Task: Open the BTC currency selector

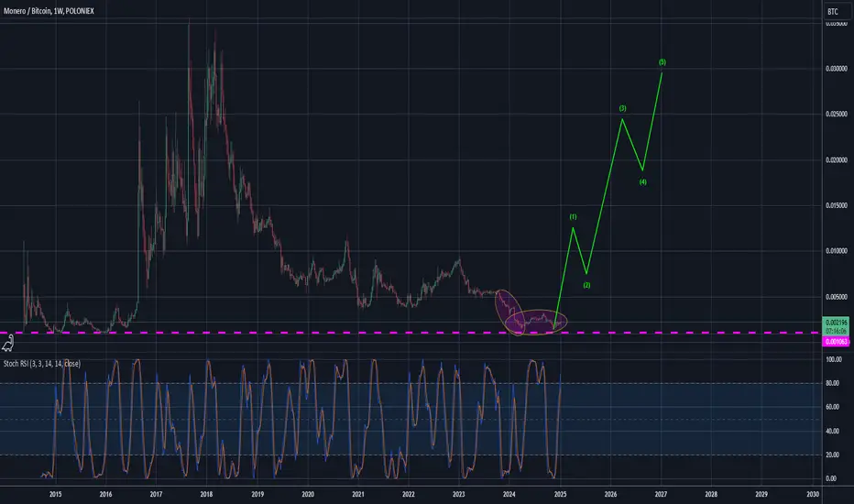Action: [836, 11]
